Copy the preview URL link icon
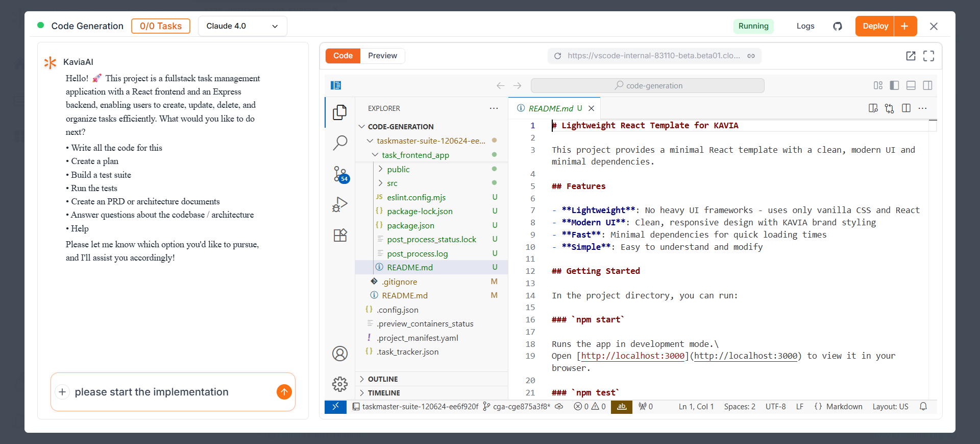Screen dimensions: 980x444 (x=751, y=56)
